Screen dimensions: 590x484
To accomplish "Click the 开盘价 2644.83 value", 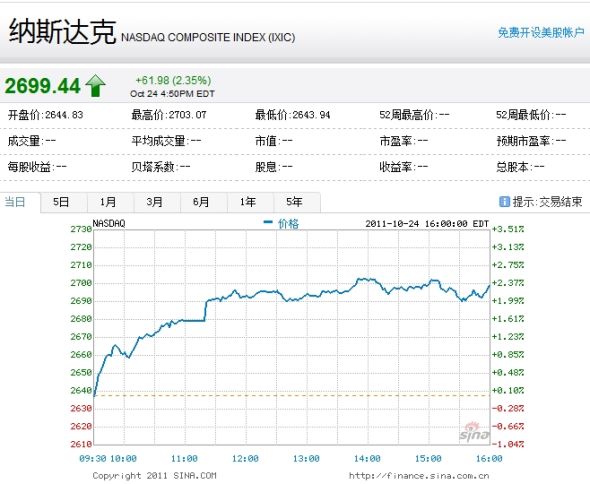I will pyautogui.click(x=46, y=115).
